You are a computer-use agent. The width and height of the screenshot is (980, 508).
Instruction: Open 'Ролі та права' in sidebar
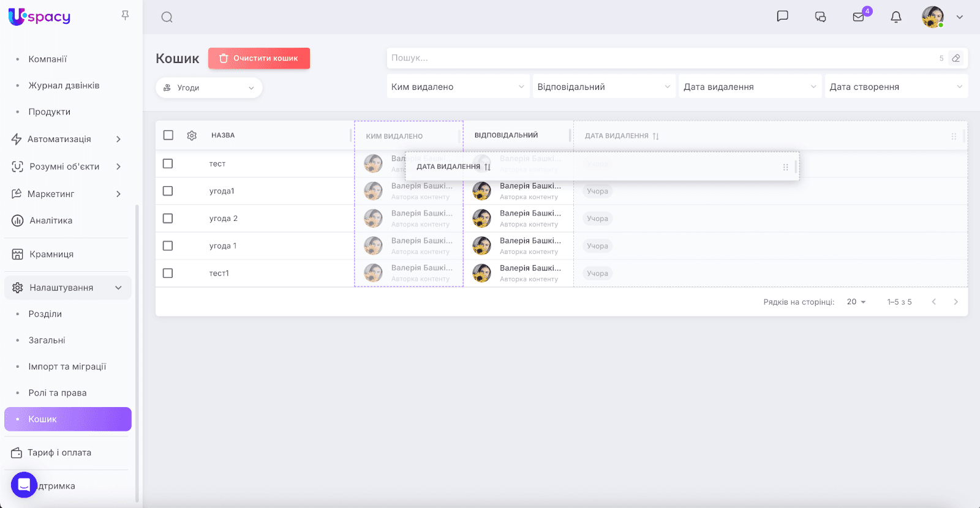click(58, 393)
